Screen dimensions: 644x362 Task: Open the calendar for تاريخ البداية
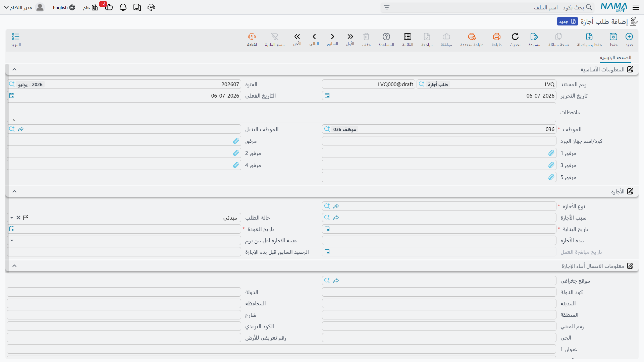[x=327, y=229]
